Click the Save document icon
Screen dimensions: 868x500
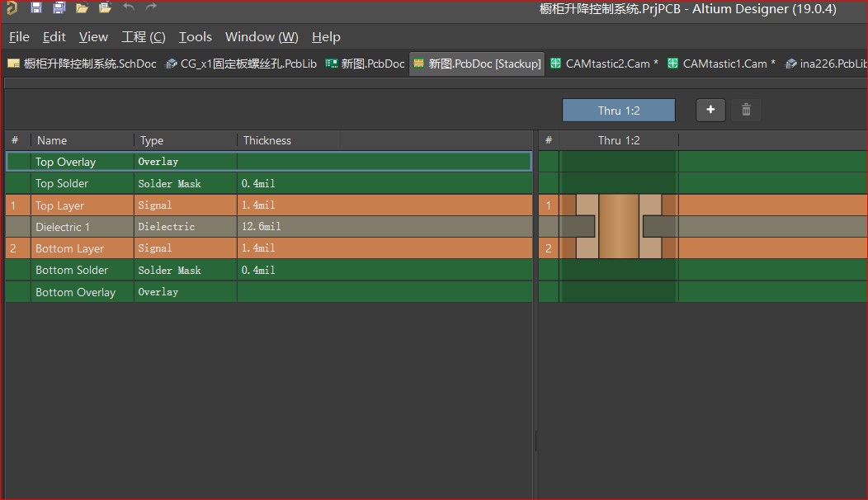coord(36,7)
